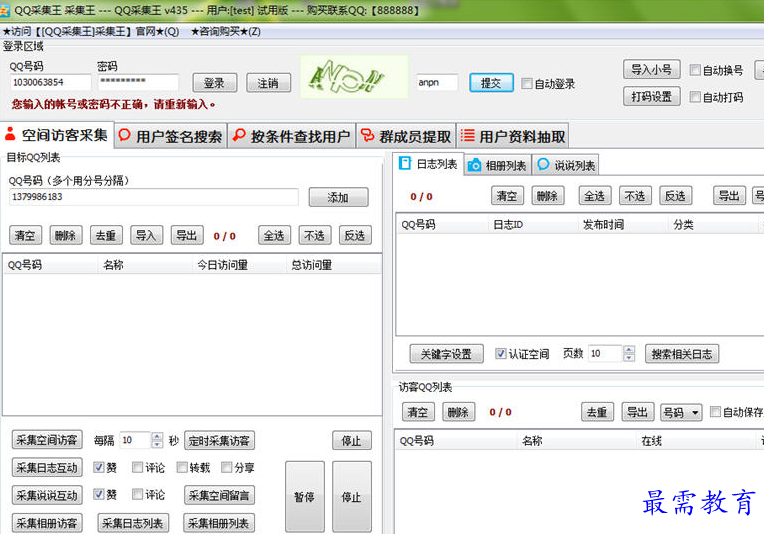The height and width of the screenshot is (534, 764).
Task: Click 去重 in the 访客QQ列表 panel
Action: [597, 412]
